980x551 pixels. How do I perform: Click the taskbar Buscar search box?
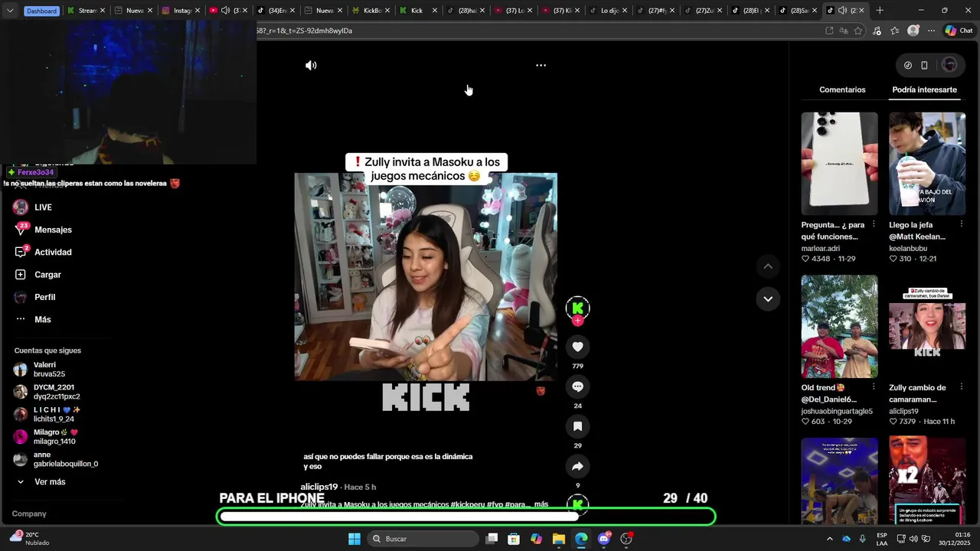coord(424,539)
